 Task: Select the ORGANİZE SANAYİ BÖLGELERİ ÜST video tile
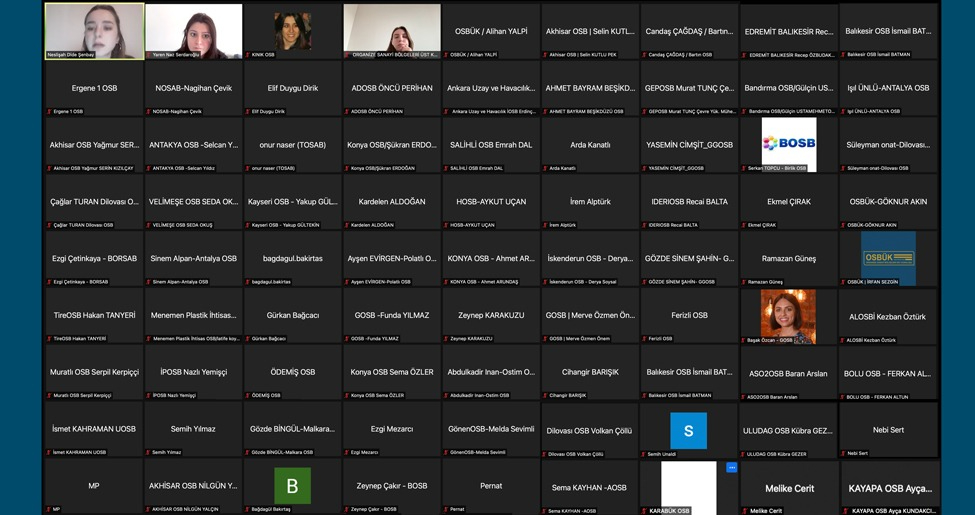coord(392,31)
